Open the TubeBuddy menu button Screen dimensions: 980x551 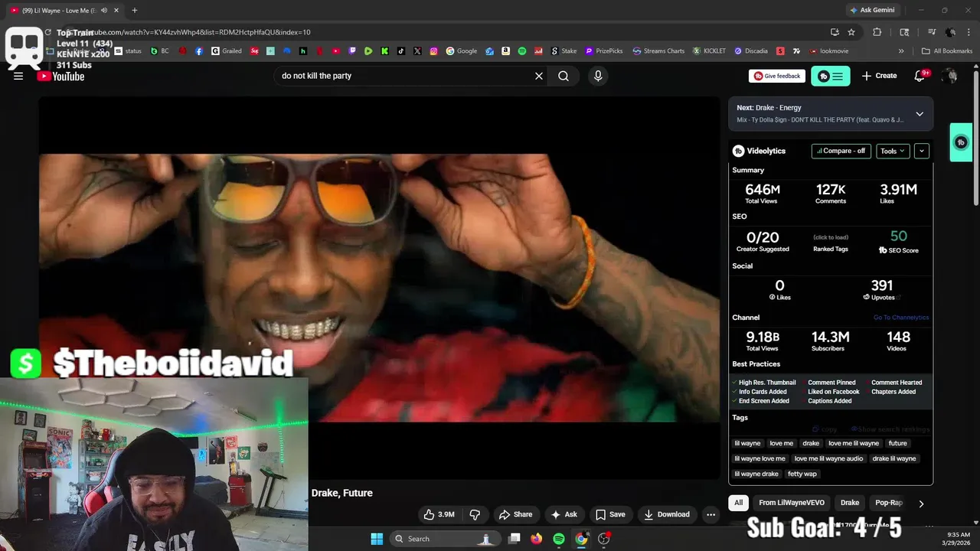[x=830, y=76]
